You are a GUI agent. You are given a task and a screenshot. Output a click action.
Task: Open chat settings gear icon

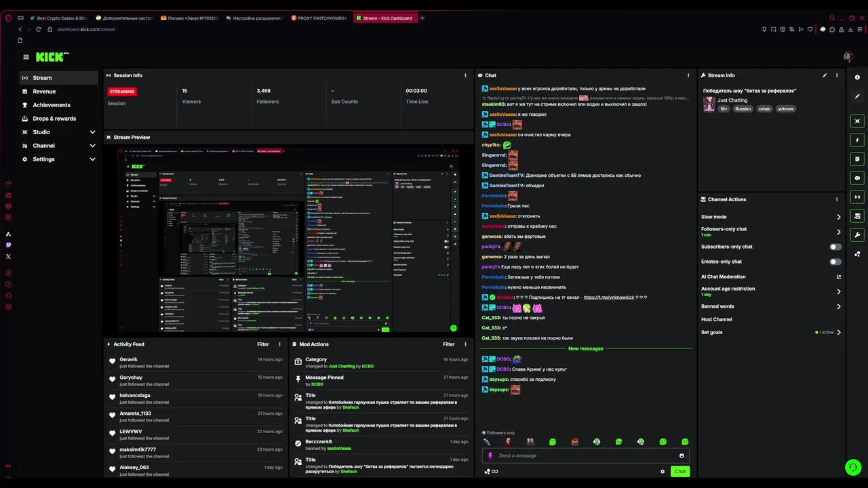tap(663, 472)
